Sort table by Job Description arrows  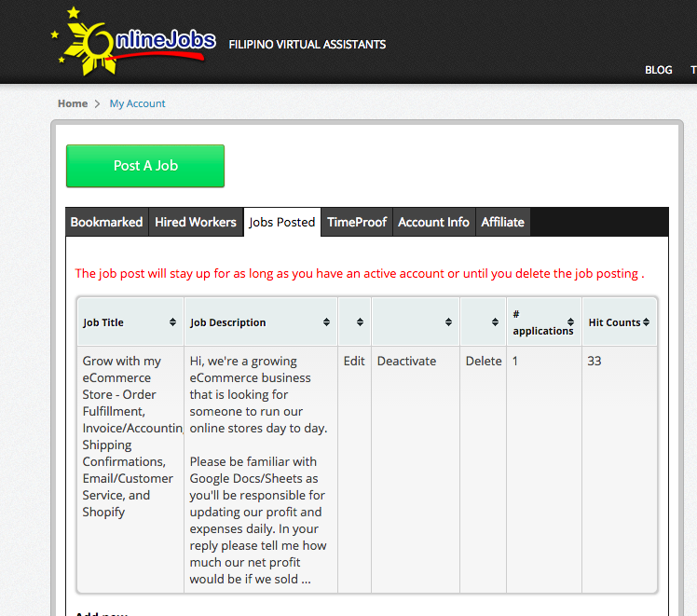(326, 322)
